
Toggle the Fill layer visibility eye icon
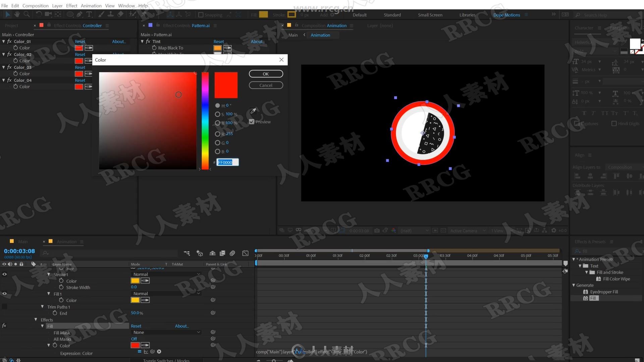click(4, 326)
